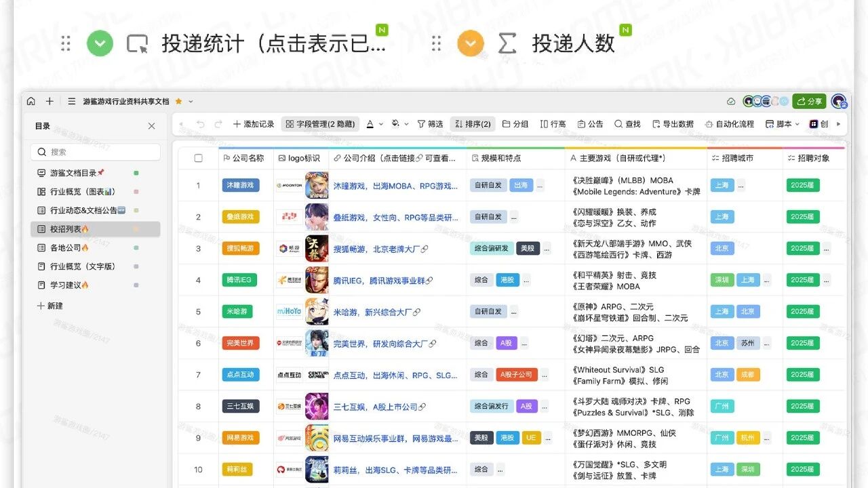
Task: Click the plus icon beside the home icon
Action: (50, 102)
